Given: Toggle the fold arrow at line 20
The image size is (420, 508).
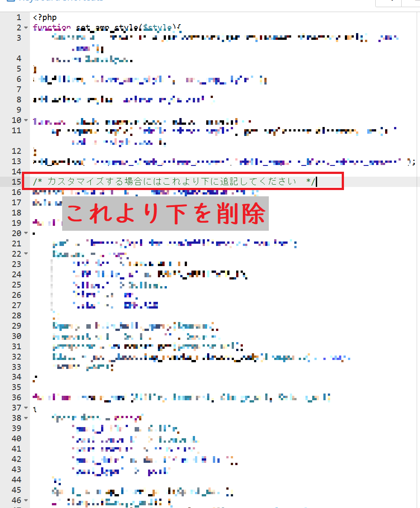Looking at the screenshot, I should tap(25, 233).
